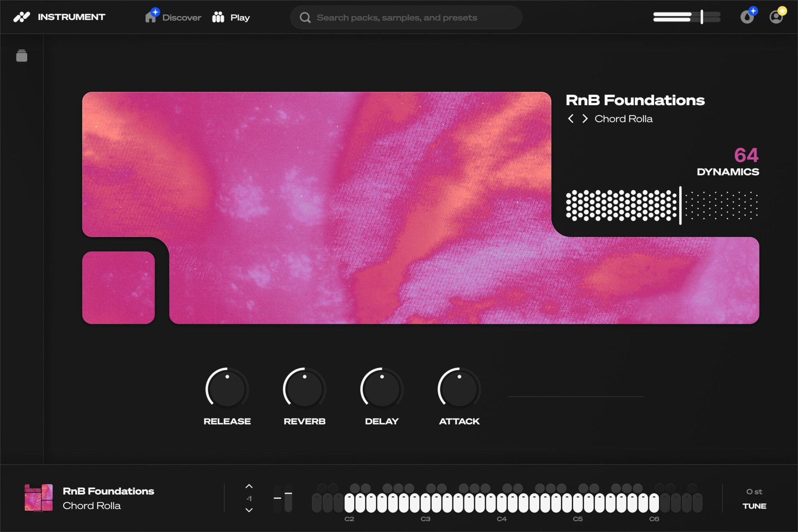The width and height of the screenshot is (798, 532).
Task: Click the search magnifier icon
Action: [305, 18]
